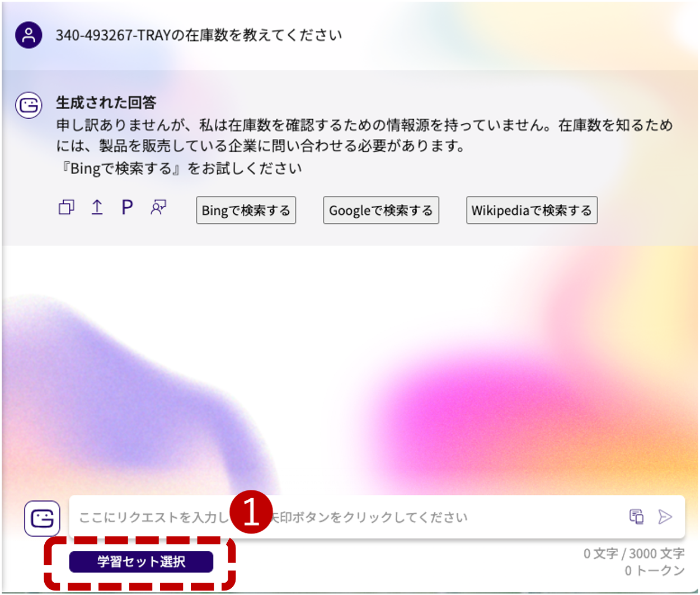700x595 pixels.
Task: Click the bot logo left of input box
Action: pos(42,518)
